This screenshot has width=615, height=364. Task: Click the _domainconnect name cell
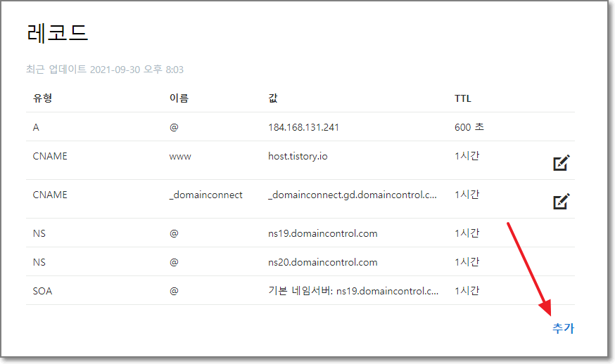click(206, 195)
